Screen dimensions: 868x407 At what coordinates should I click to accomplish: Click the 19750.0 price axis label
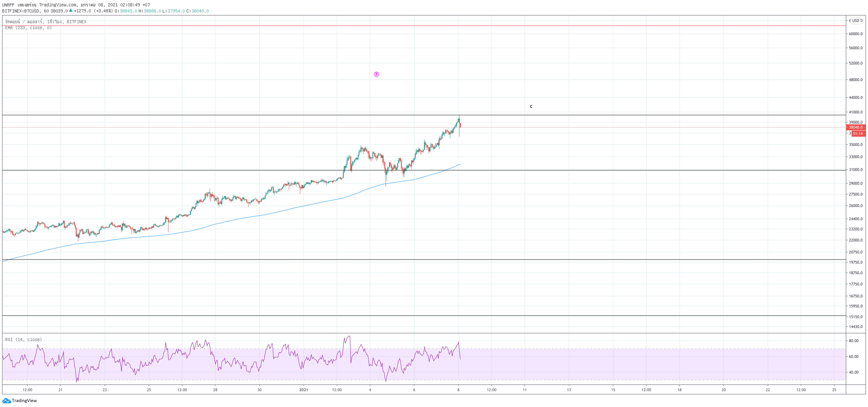click(856, 262)
